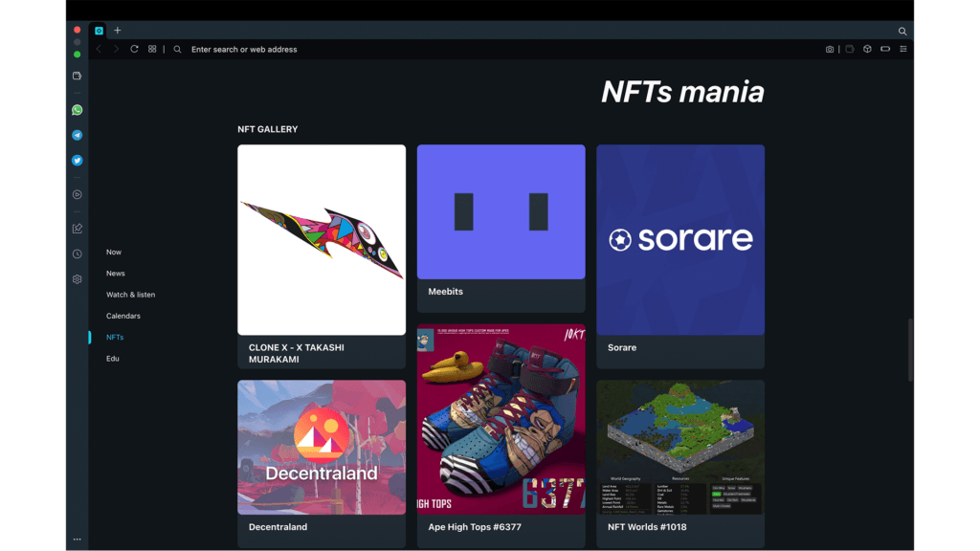Open the easy setup menu icon
The image size is (980, 551).
pyautogui.click(x=903, y=49)
